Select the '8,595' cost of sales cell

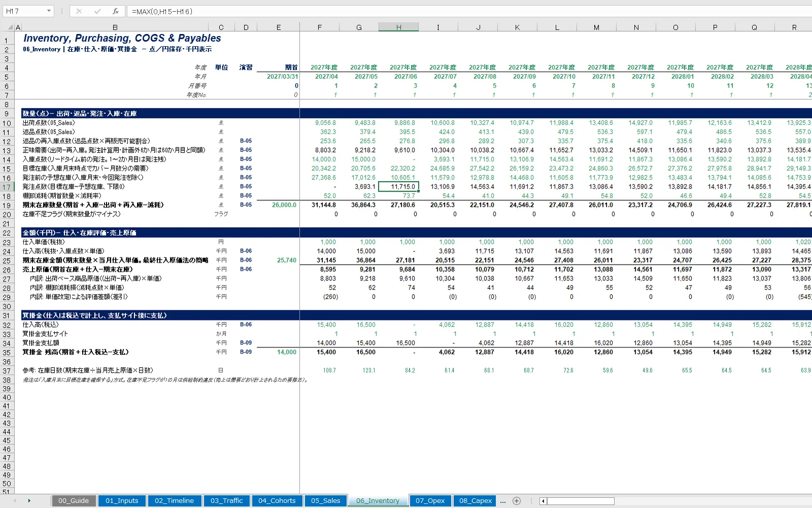click(x=319, y=269)
